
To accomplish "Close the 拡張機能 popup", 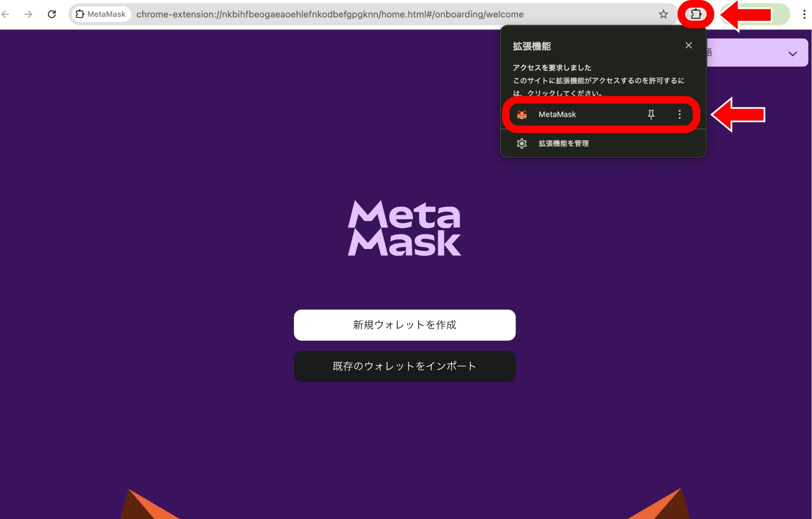I will coord(688,45).
